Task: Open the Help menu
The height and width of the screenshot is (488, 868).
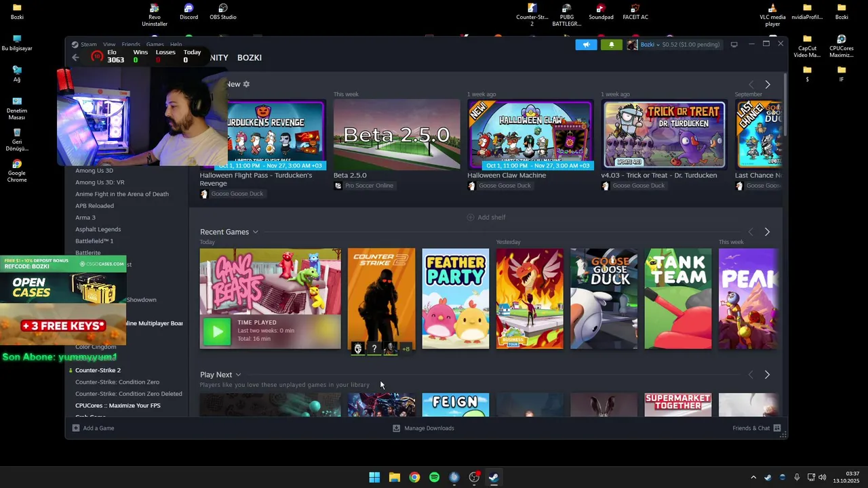Action: coord(176,45)
